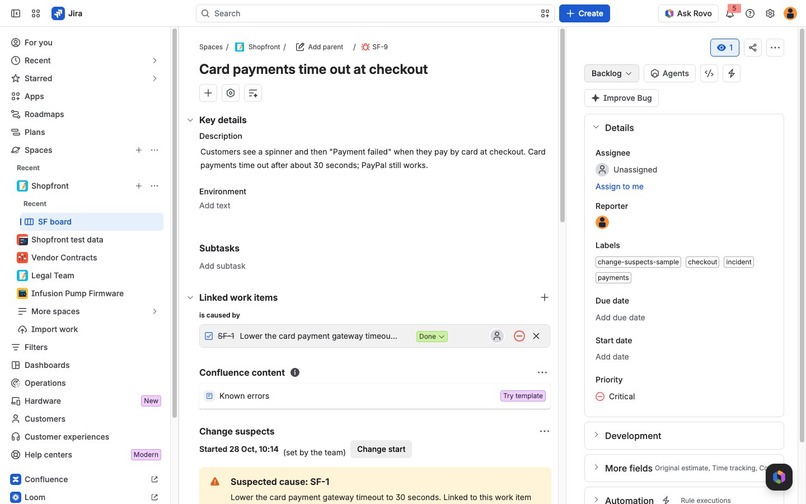Click the Create button
The image size is (806, 504).
click(584, 13)
